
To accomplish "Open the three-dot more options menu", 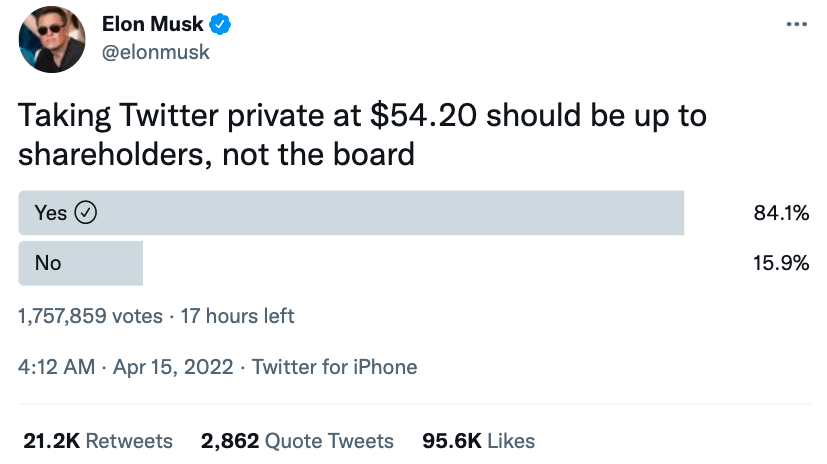I will pyautogui.click(x=797, y=24).
